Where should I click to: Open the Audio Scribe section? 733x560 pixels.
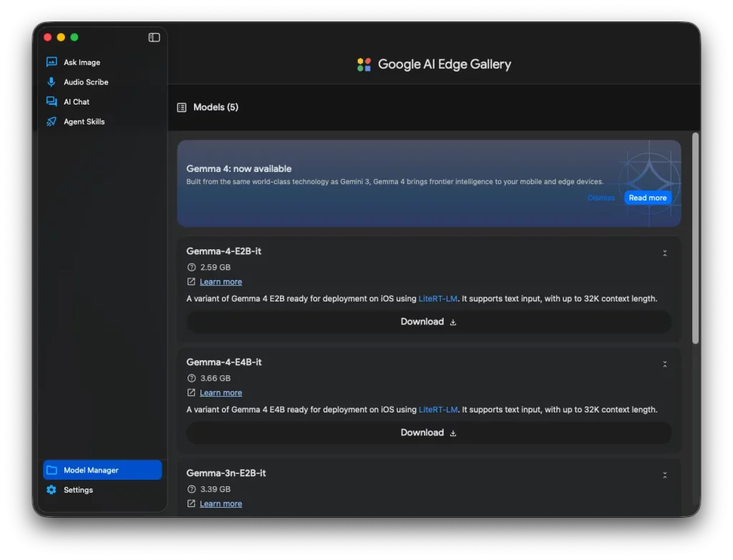point(102,82)
